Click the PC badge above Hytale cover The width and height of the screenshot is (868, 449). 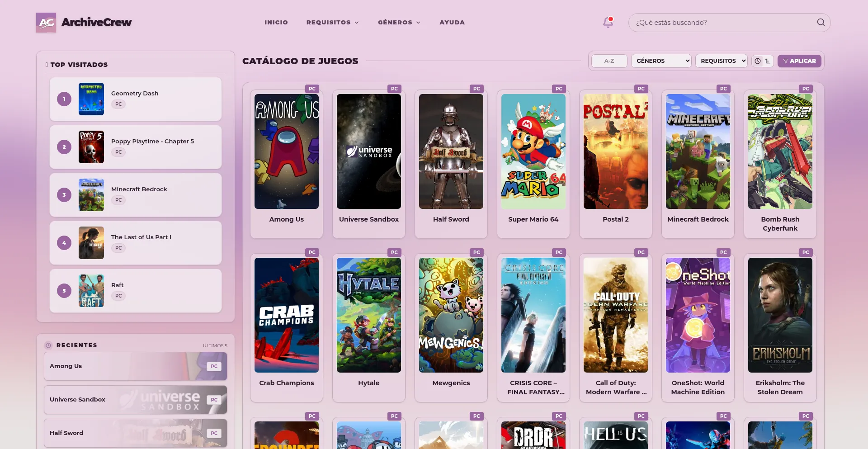pos(394,252)
